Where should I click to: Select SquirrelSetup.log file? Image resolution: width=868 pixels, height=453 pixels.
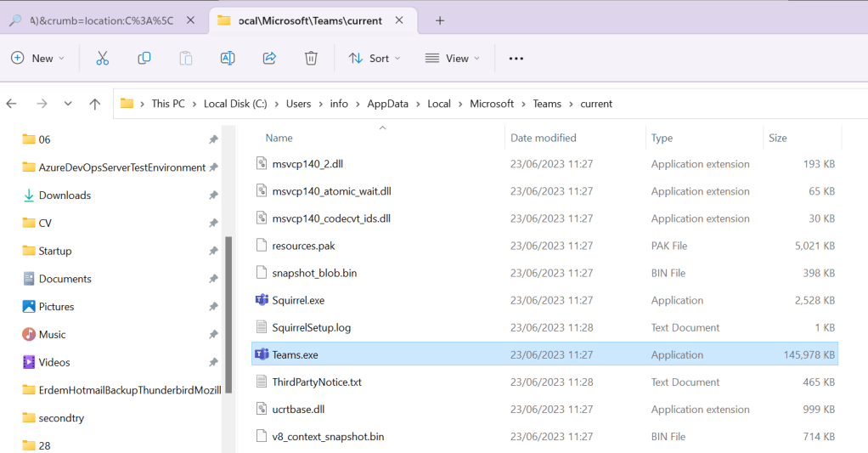point(544,327)
